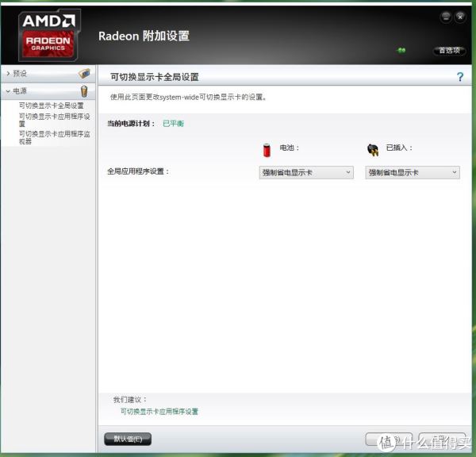The width and height of the screenshot is (476, 457).
Task: Click the red battery icon beside 电池
Action: [x=267, y=150]
